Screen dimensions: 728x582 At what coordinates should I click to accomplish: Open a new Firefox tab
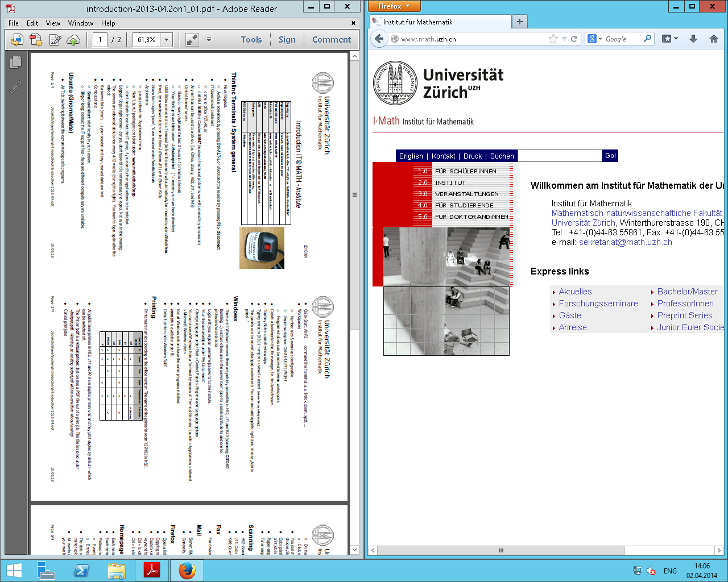(x=519, y=22)
